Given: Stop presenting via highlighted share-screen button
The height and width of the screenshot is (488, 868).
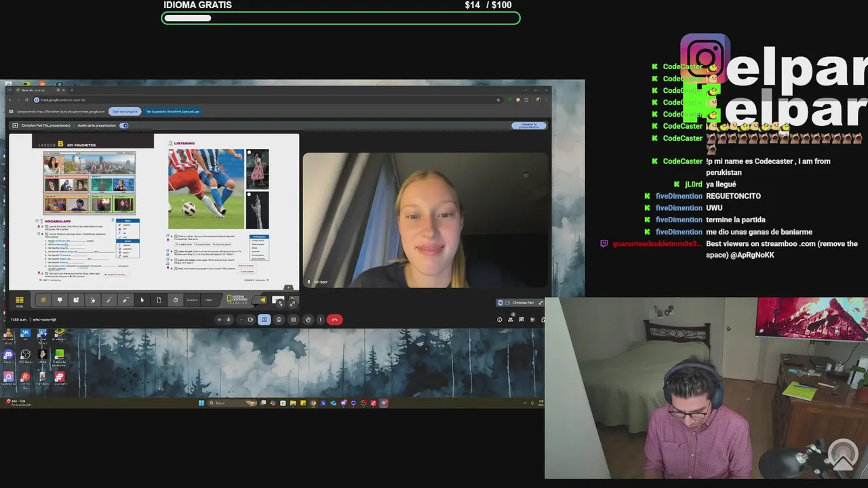Looking at the screenshot, I should (264, 320).
